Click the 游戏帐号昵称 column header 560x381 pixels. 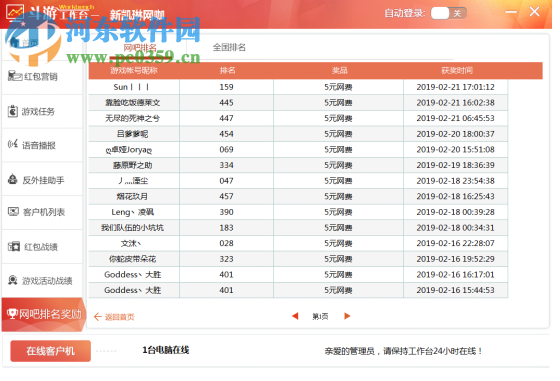pos(134,70)
